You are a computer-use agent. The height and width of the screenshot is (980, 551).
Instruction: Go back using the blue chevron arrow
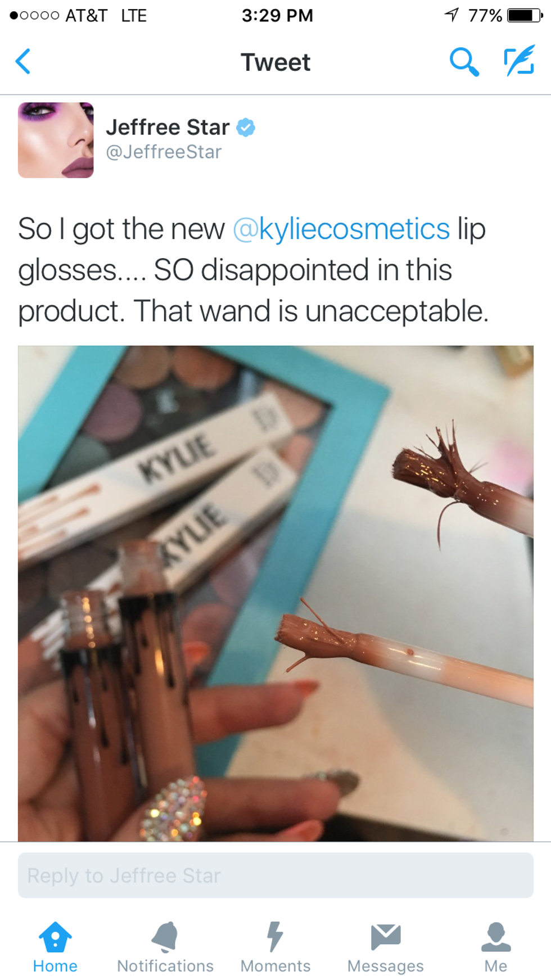click(23, 61)
